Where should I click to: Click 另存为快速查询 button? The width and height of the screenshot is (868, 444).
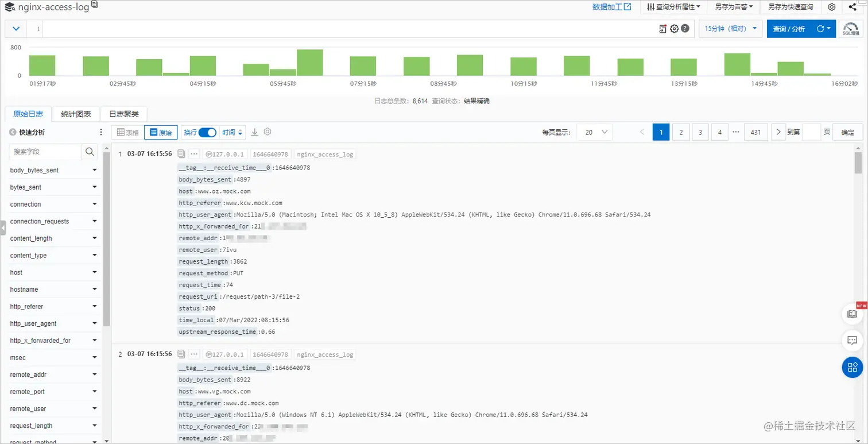[790, 7]
